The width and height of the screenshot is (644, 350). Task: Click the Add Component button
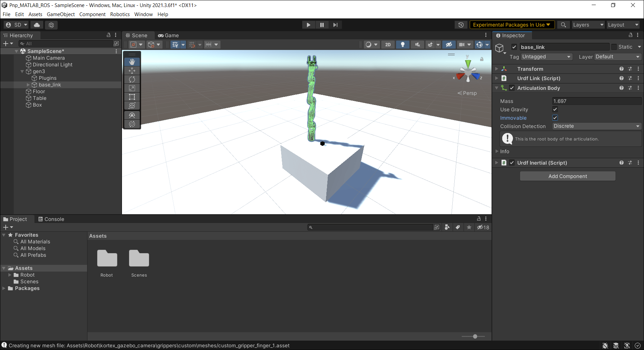click(x=567, y=176)
